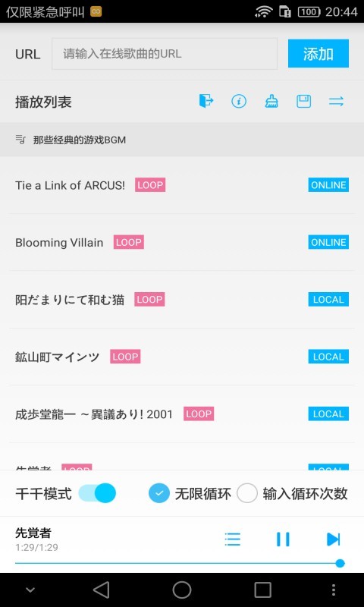Play Tie a Link of ARCUS! from list

coord(182,185)
